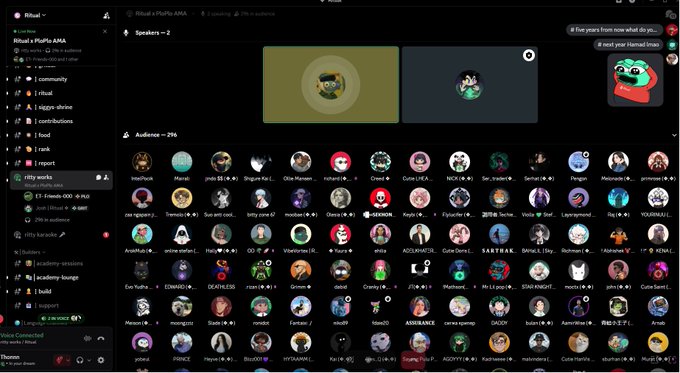Select audience member Creed
The image size is (680, 373).
click(380, 166)
